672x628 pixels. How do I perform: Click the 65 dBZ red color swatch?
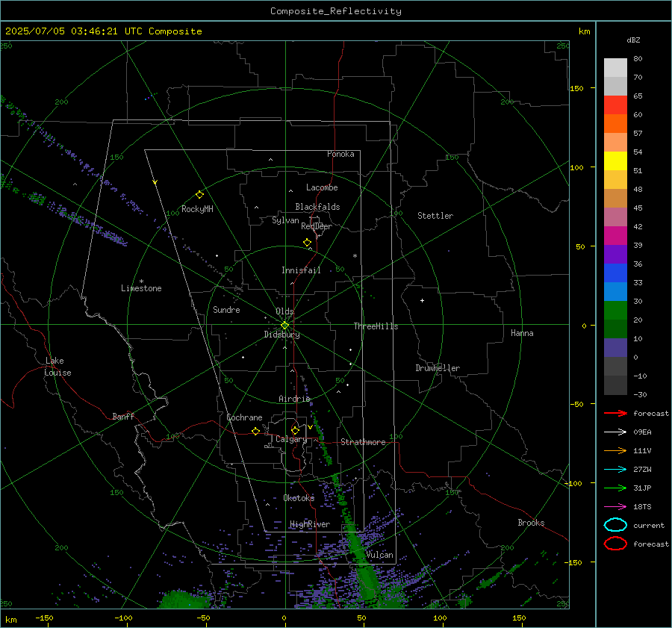click(615, 105)
